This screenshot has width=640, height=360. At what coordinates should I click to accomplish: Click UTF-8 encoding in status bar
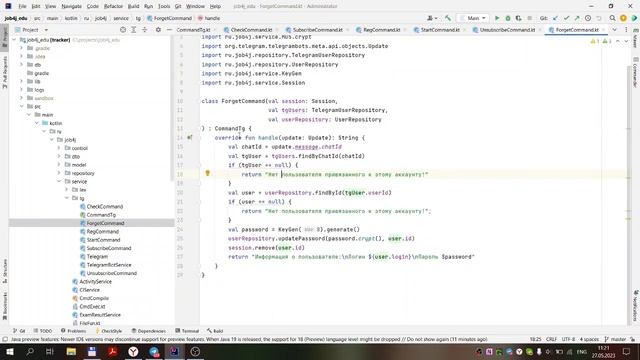[x=568, y=339]
